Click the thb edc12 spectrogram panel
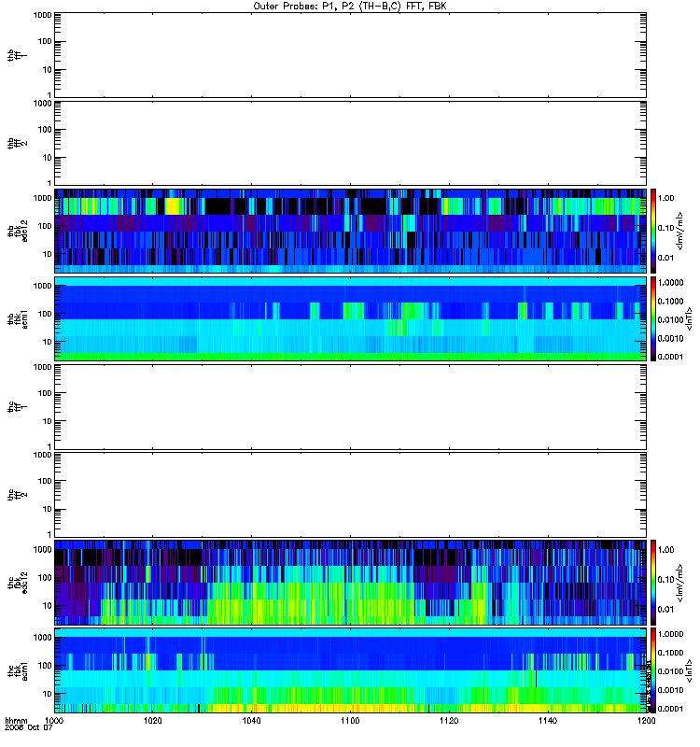 coord(349,231)
